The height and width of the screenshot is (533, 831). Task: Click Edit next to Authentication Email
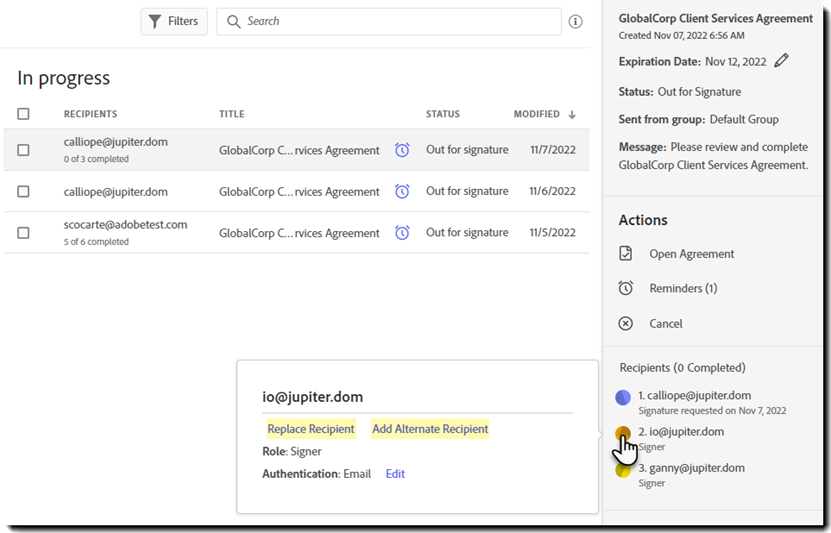coord(395,474)
